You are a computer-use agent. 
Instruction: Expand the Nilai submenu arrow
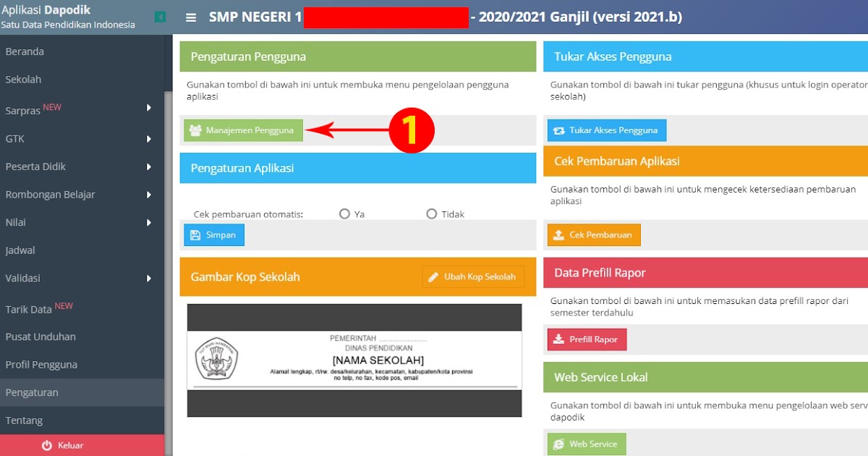coord(149,222)
